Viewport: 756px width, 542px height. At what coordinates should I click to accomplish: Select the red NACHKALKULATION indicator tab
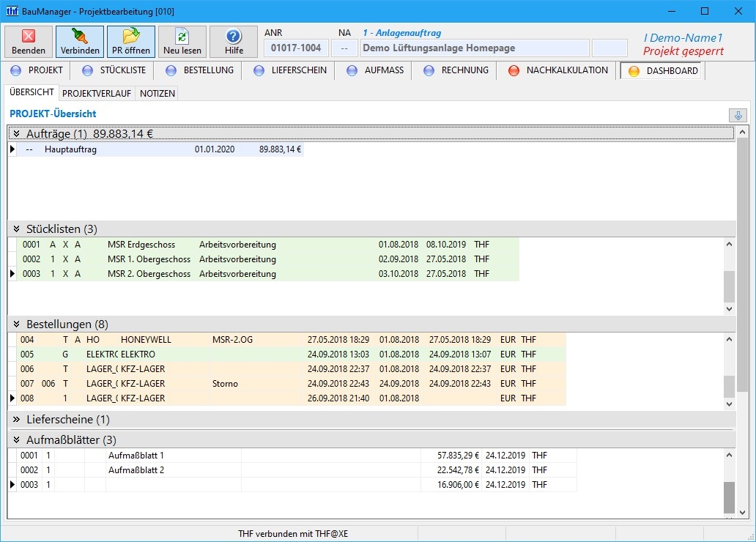[514, 71]
